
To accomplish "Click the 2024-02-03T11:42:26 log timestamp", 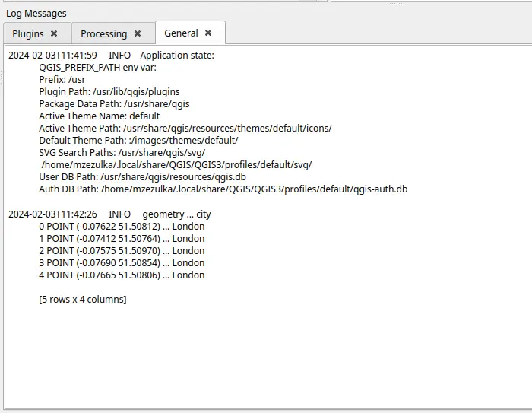I will coord(52,214).
